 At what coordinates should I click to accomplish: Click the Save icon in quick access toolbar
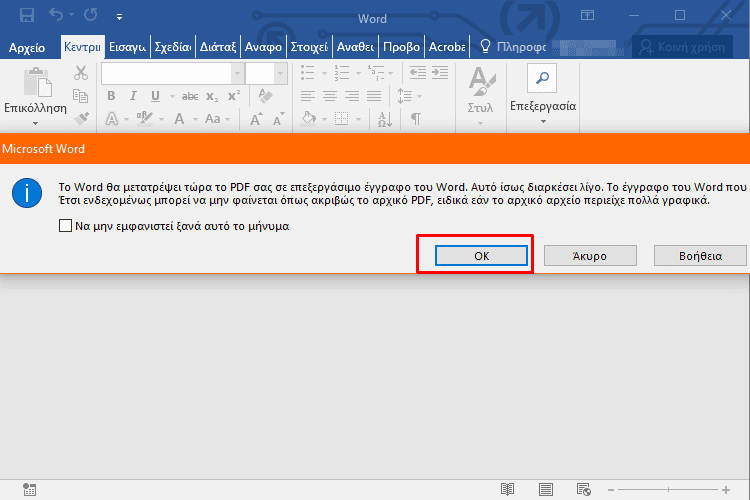tap(27, 15)
